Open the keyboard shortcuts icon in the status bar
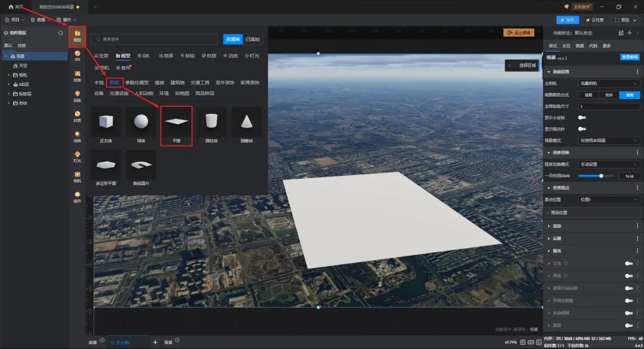644x349 pixels. tap(532, 342)
